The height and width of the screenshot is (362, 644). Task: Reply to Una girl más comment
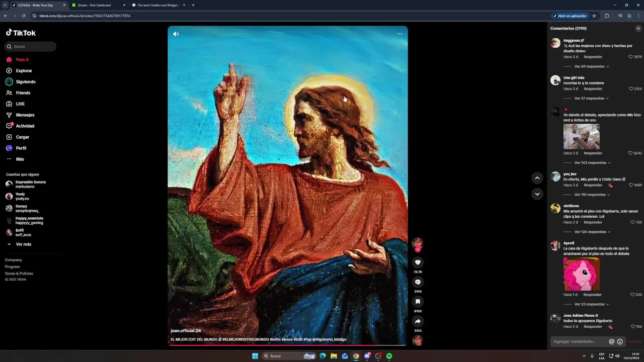[593, 89]
